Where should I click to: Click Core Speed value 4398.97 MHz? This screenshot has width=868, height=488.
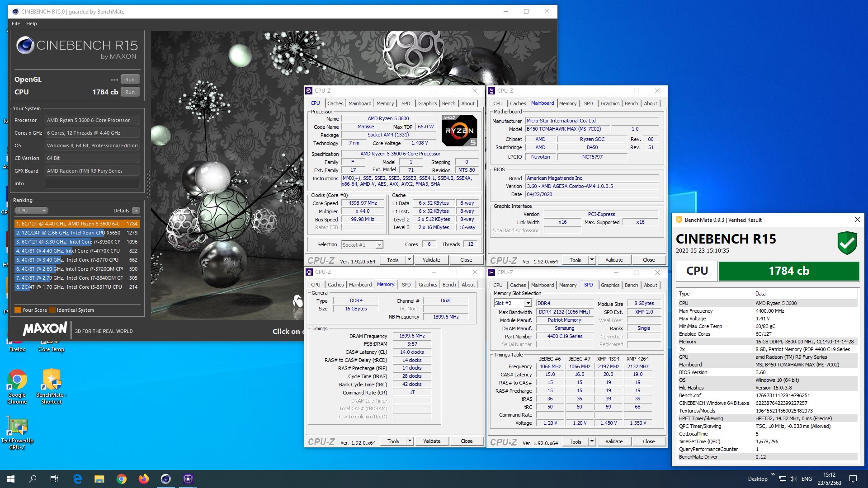[x=363, y=203]
